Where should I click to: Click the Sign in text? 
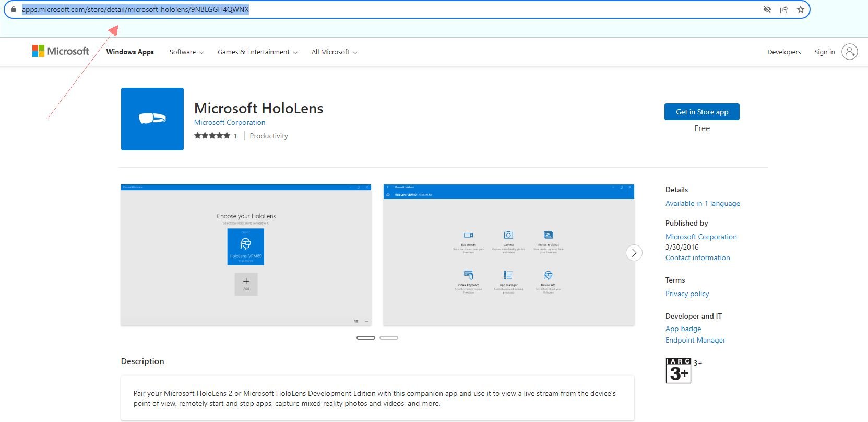click(824, 52)
